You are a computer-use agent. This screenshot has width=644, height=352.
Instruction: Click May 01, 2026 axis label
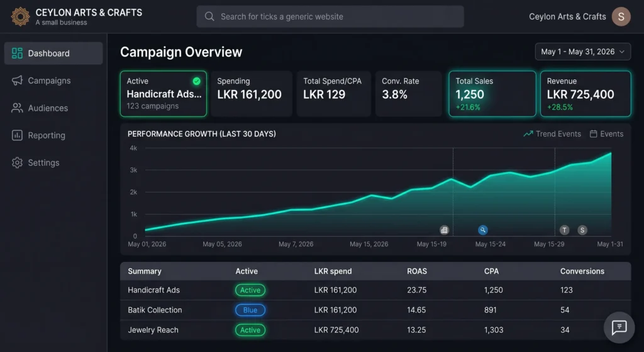pos(147,244)
